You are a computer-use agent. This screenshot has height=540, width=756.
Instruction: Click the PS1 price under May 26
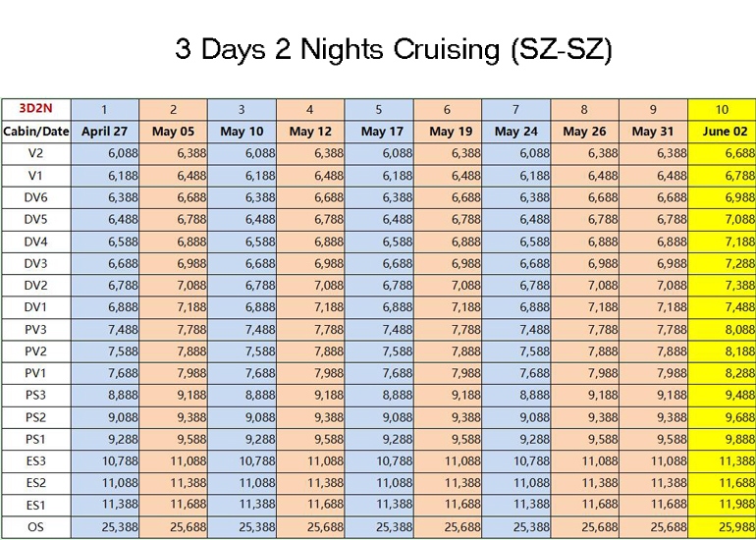[584, 439]
